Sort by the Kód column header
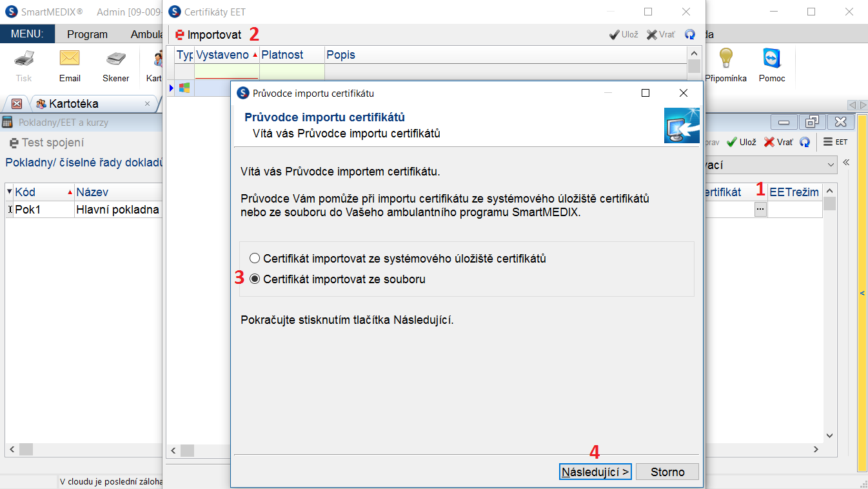This screenshot has width=868, height=489. tap(44, 192)
